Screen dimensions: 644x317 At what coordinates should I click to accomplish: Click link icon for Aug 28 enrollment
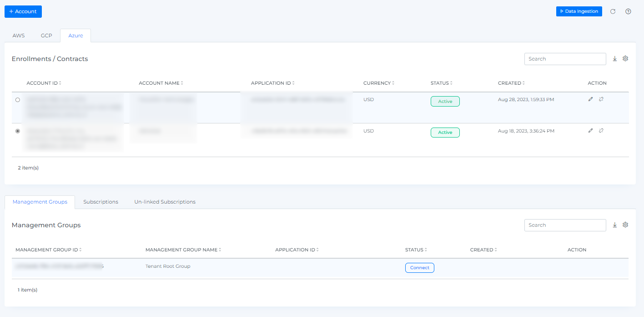point(601,99)
